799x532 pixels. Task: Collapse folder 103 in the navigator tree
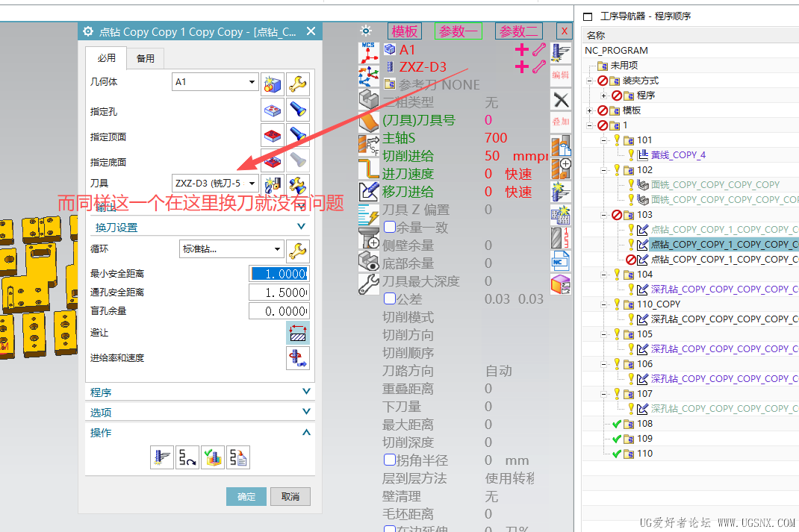point(603,216)
